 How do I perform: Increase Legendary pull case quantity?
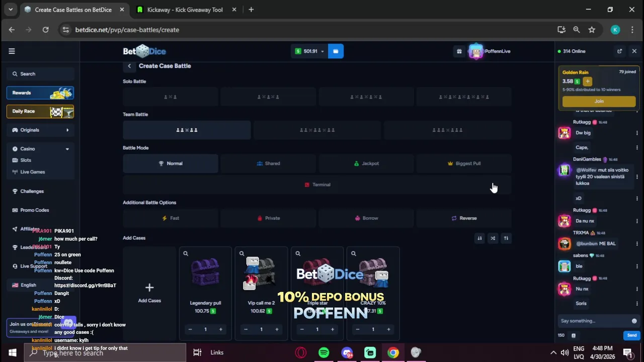pyautogui.click(x=220, y=329)
